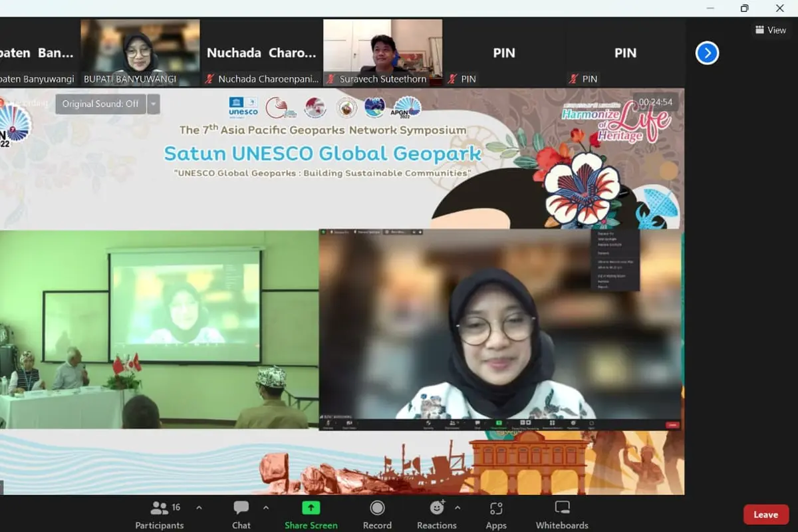The width and height of the screenshot is (798, 532).
Task: Expand the caret next to Participants
Action: 199,508
